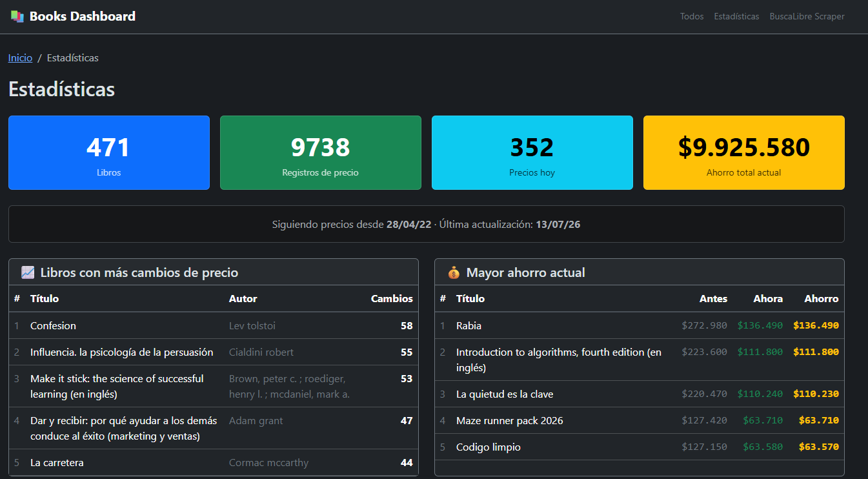Screen dimensions: 868x479
Task: Open the BuscaLibre Scraper nav item
Action: click(x=807, y=16)
